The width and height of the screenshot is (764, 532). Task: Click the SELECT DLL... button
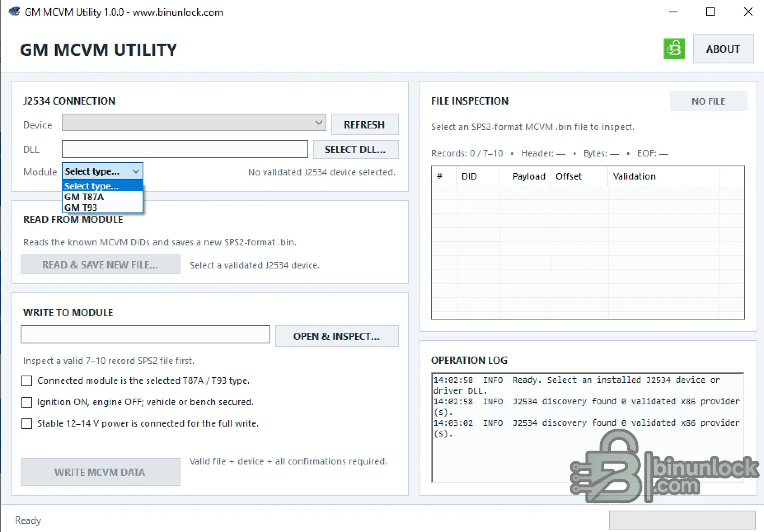[x=356, y=149]
